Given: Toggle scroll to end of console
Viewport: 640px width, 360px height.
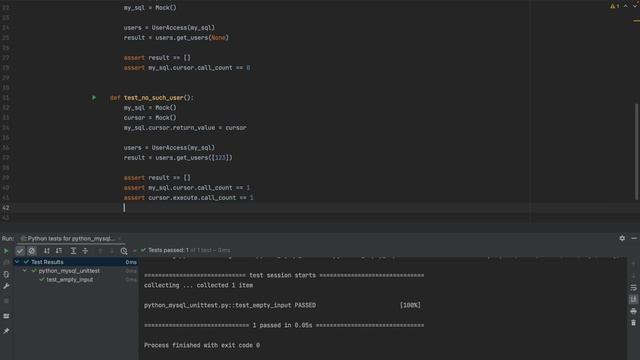Looking at the screenshot, I should click(x=633, y=300).
